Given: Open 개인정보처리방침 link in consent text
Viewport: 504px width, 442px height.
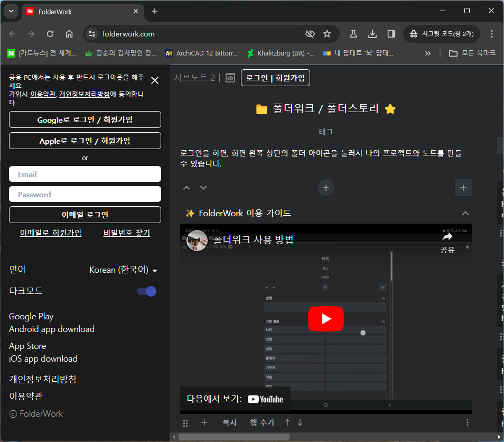Looking at the screenshot, I should [85, 94].
